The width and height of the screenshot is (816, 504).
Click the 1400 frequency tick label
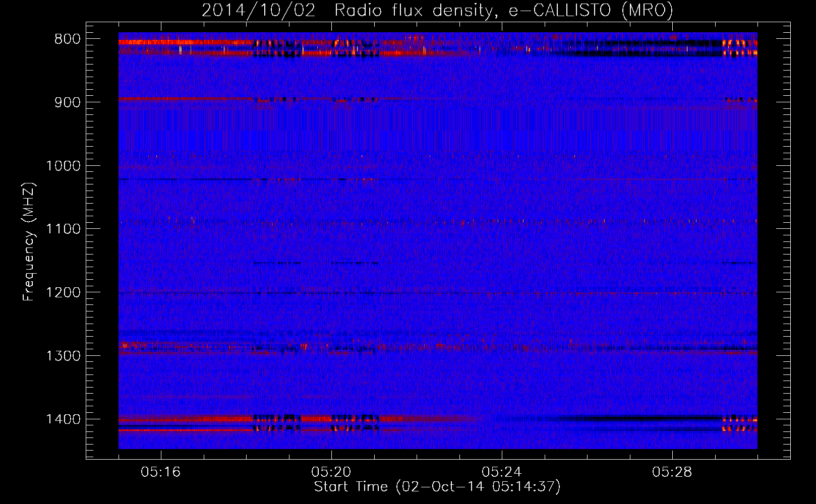click(x=63, y=419)
